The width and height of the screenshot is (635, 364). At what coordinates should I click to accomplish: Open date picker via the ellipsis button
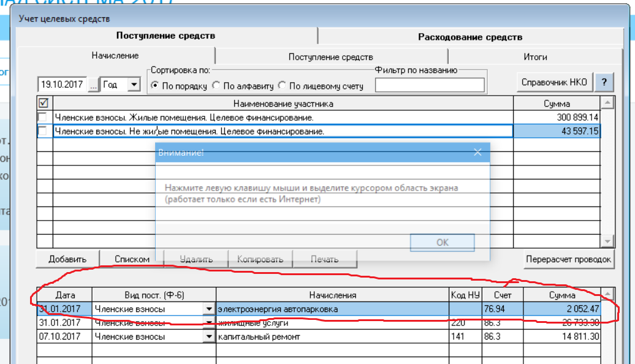93,85
